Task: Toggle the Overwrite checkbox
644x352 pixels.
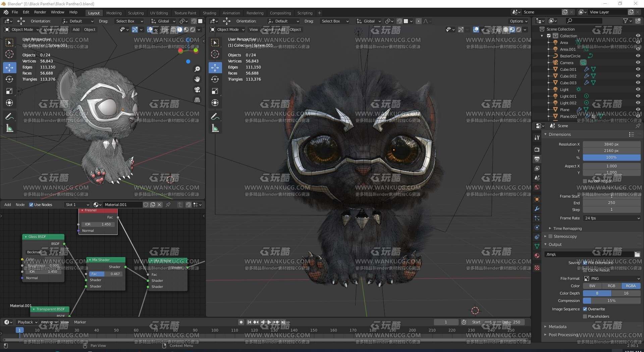Action: [x=585, y=309]
